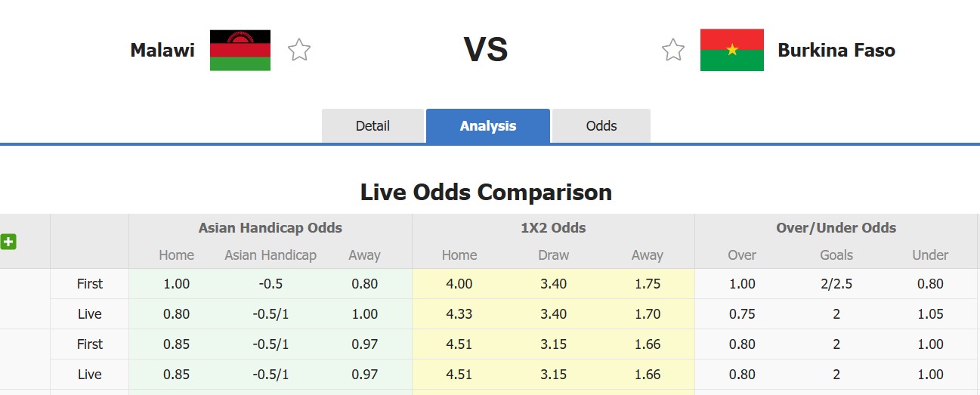Click the 1.75 first away 1X2 odds
980x395 pixels.
(648, 284)
